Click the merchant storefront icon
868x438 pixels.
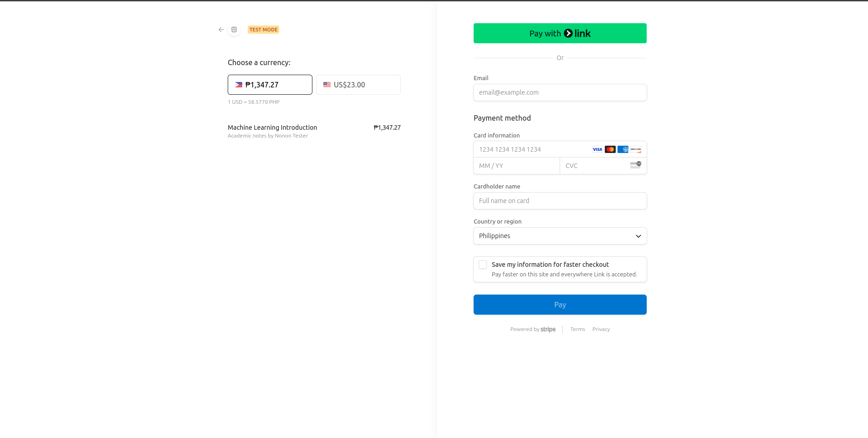(234, 30)
